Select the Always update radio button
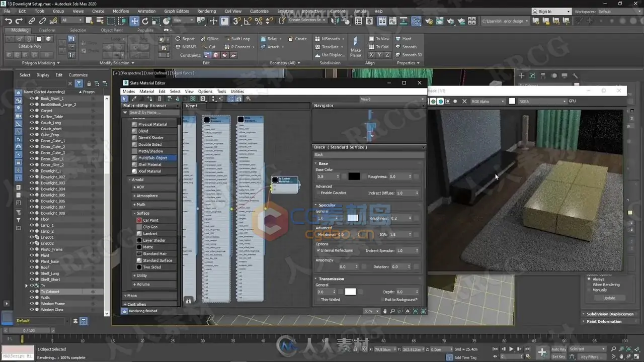644x362 pixels. pos(589,279)
